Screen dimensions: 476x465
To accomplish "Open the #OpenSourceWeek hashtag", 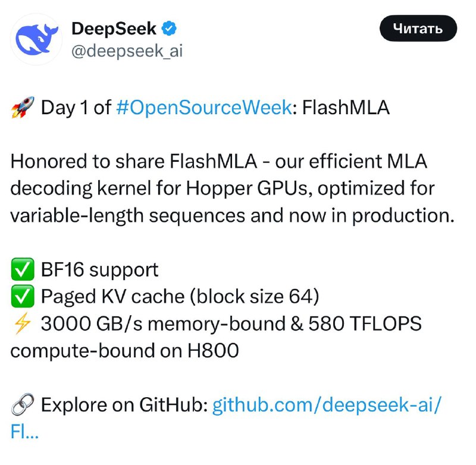I will 204,108.
